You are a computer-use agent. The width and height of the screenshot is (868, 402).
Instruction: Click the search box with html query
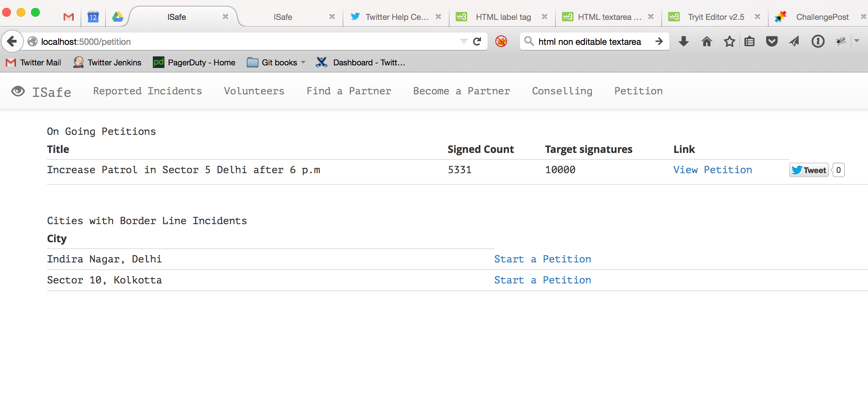pos(589,42)
